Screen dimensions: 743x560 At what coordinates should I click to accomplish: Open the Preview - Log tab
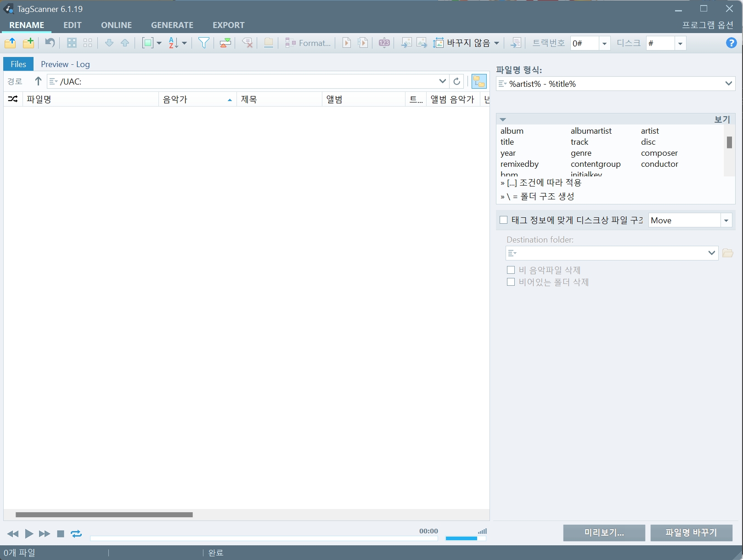coord(65,64)
